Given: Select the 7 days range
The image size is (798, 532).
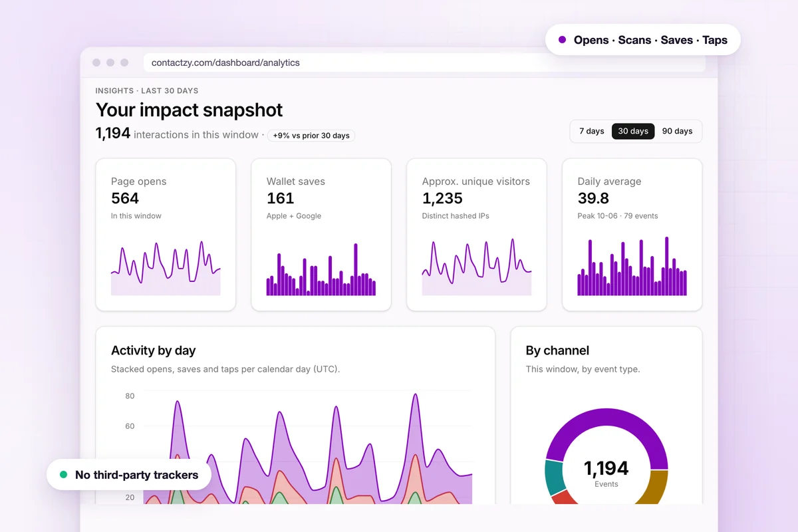Looking at the screenshot, I should pyautogui.click(x=591, y=131).
